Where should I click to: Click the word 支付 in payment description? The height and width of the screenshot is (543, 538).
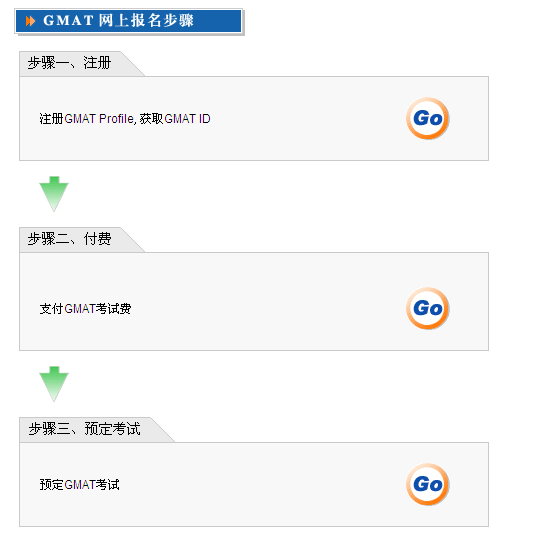tap(51, 309)
